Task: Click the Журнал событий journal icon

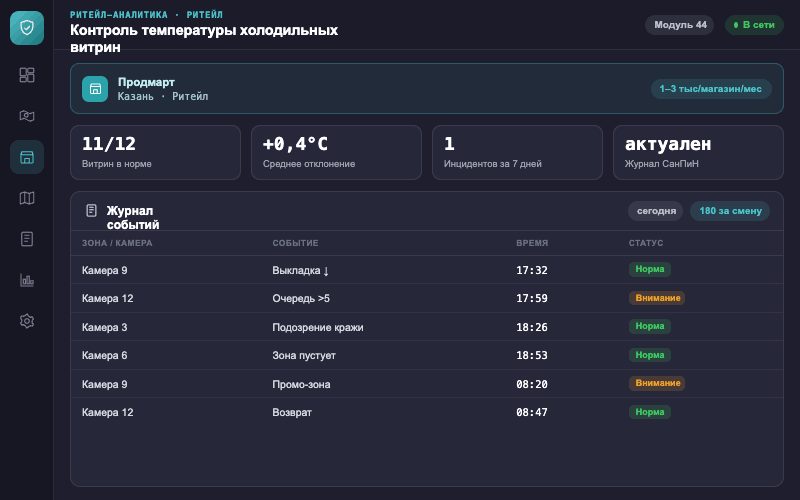Action: [x=91, y=210]
